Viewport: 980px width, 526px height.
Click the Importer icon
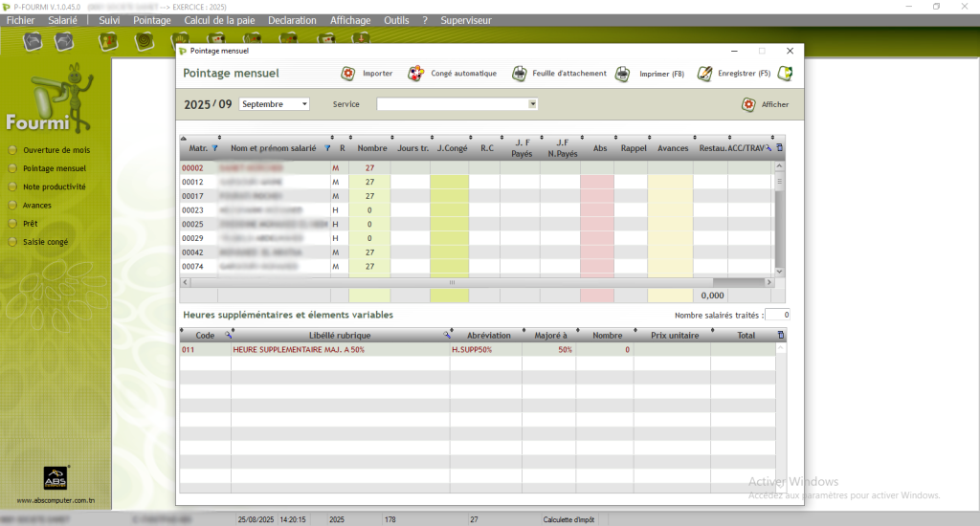[x=348, y=74]
